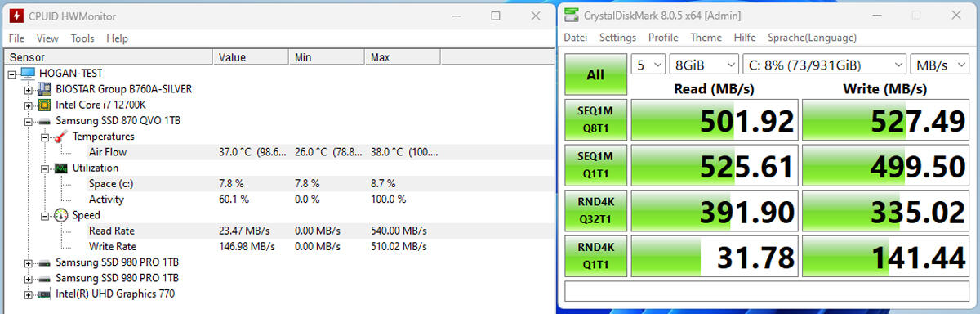Open the MB/s unit dropdown
The image size is (980, 314).
pos(941,65)
